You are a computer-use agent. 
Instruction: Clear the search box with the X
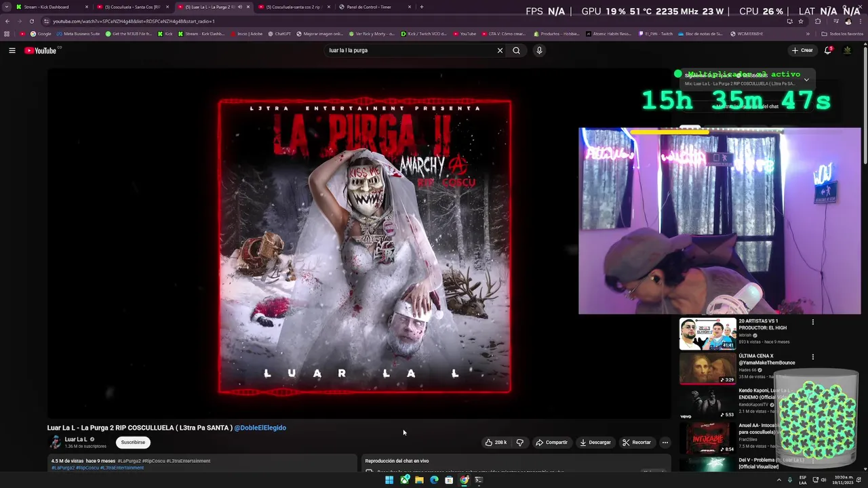pyautogui.click(x=500, y=50)
